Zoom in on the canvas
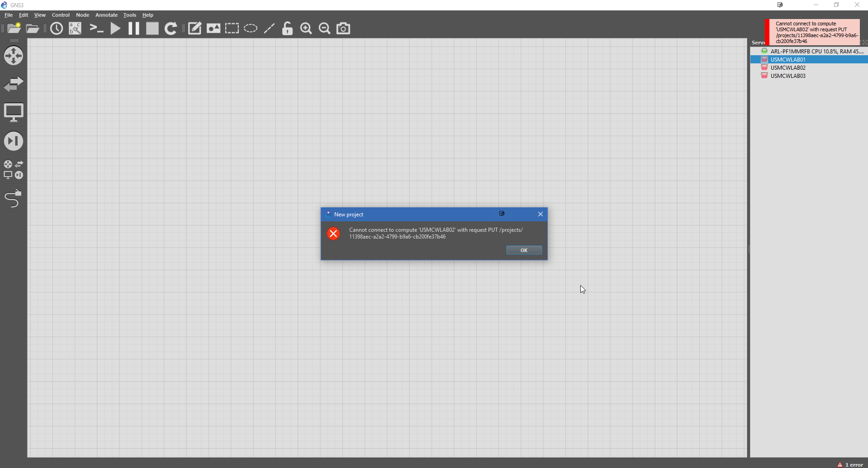Screen dimensions: 868x468 pyautogui.click(x=306, y=28)
